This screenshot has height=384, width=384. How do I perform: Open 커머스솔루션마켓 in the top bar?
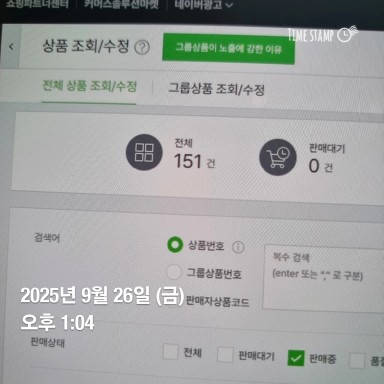(x=121, y=4)
